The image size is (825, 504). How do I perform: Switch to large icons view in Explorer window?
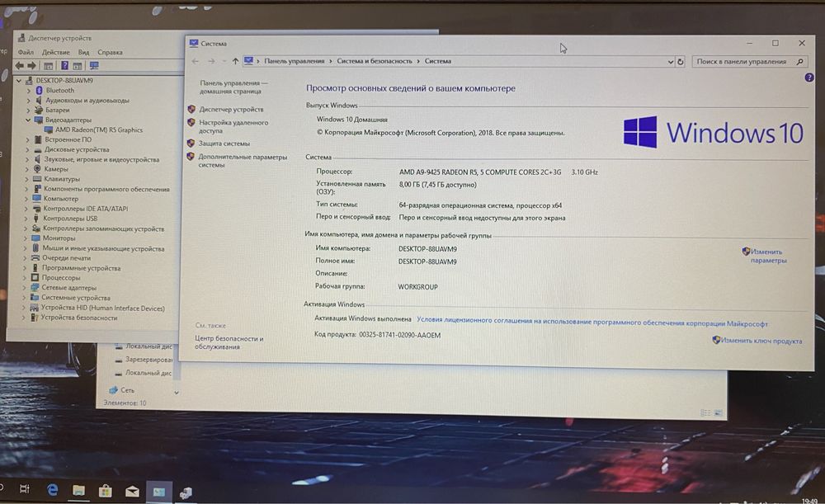(719, 413)
